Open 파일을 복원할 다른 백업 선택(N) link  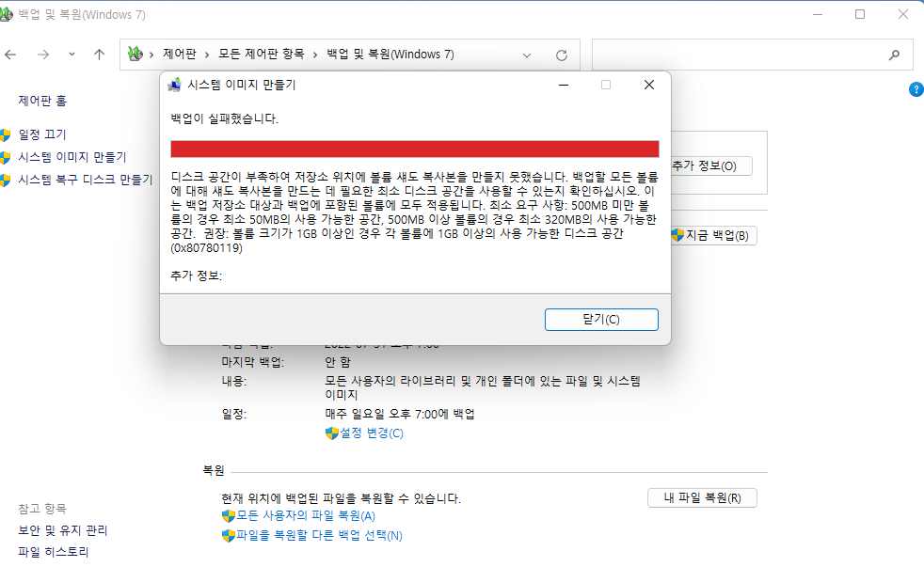coord(319,536)
